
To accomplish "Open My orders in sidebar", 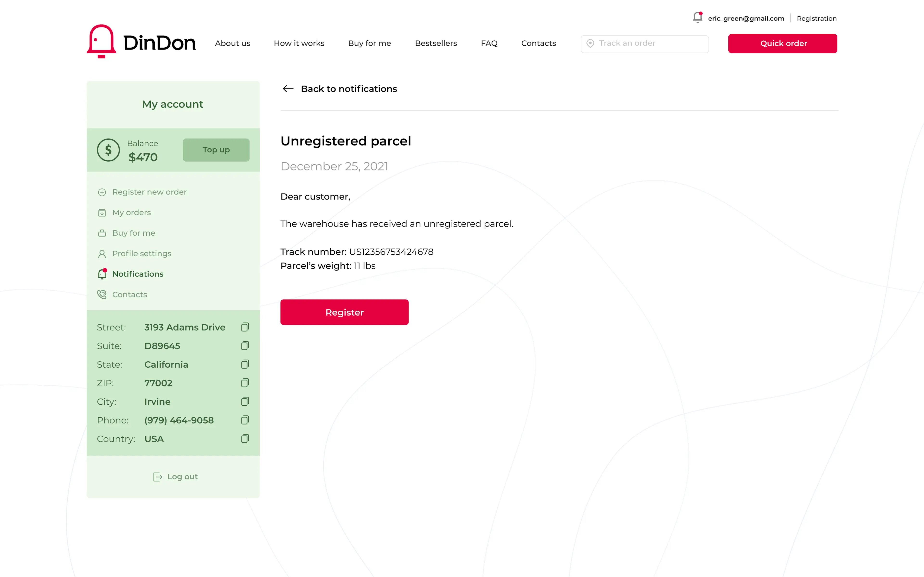I will [x=131, y=213].
